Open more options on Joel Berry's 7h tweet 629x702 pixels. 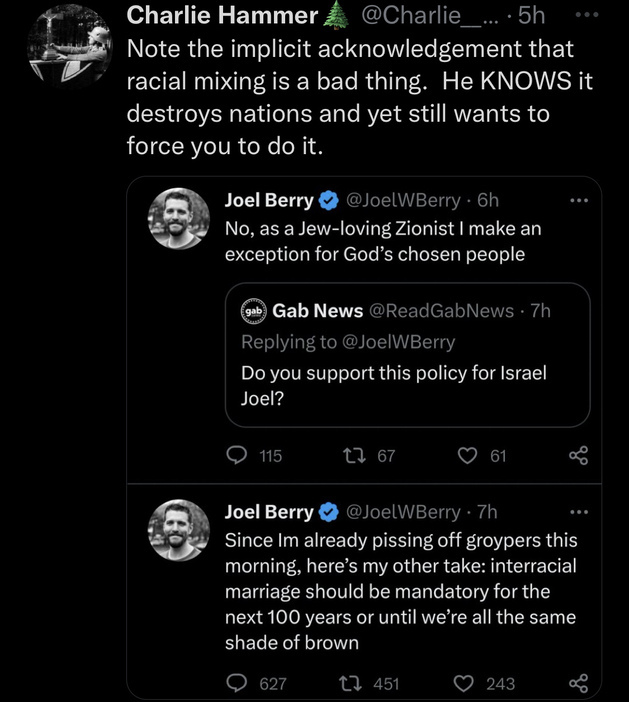pos(578,511)
